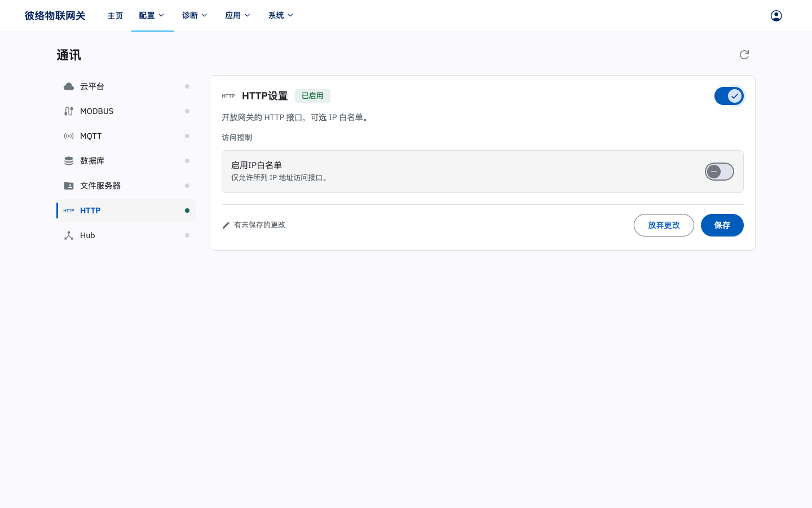
Task: Select MODBUS in the sidebar
Action: coord(126,111)
